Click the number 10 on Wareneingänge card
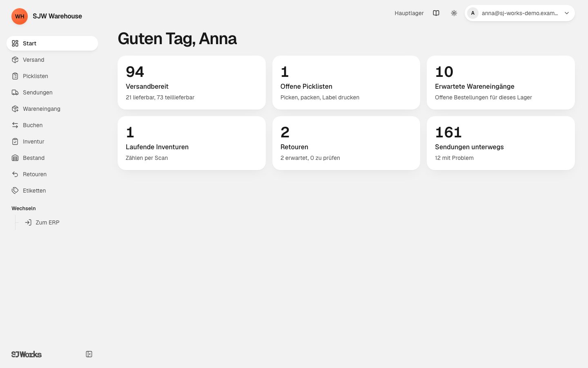 pos(444,72)
